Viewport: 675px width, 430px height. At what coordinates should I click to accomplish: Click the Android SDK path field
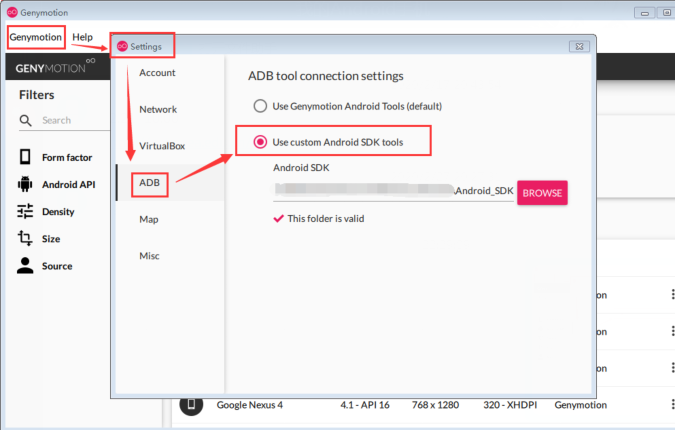393,191
